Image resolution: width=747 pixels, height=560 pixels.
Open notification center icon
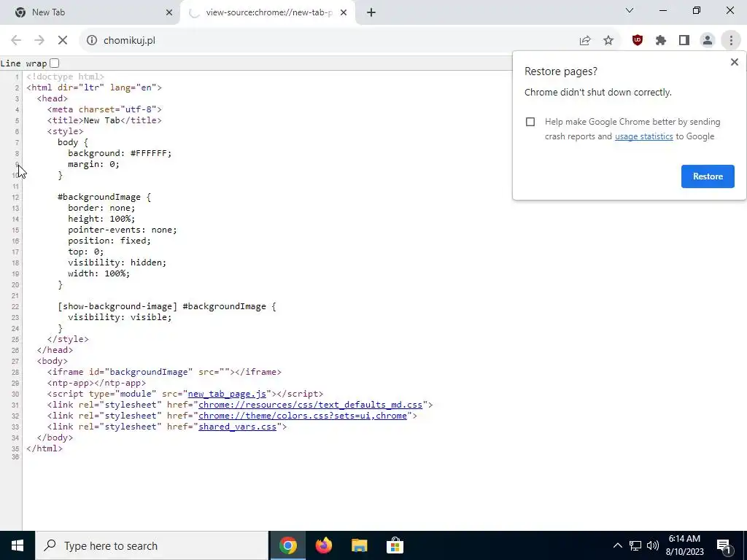coord(724,545)
